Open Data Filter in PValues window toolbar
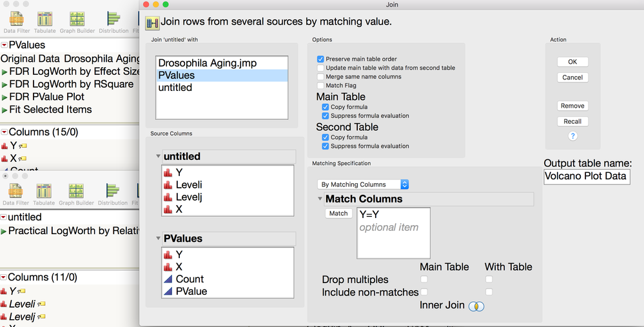 (16, 22)
